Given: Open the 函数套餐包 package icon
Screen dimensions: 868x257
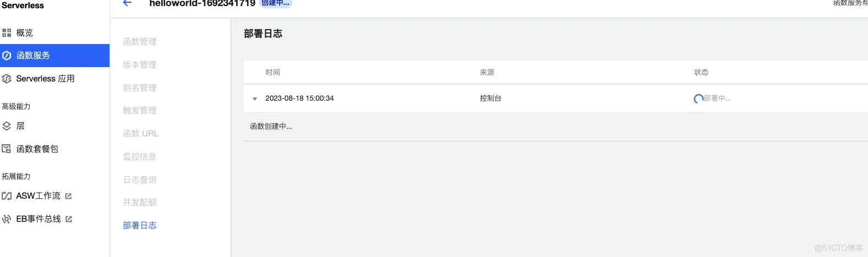Looking at the screenshot, I should 7,149.
